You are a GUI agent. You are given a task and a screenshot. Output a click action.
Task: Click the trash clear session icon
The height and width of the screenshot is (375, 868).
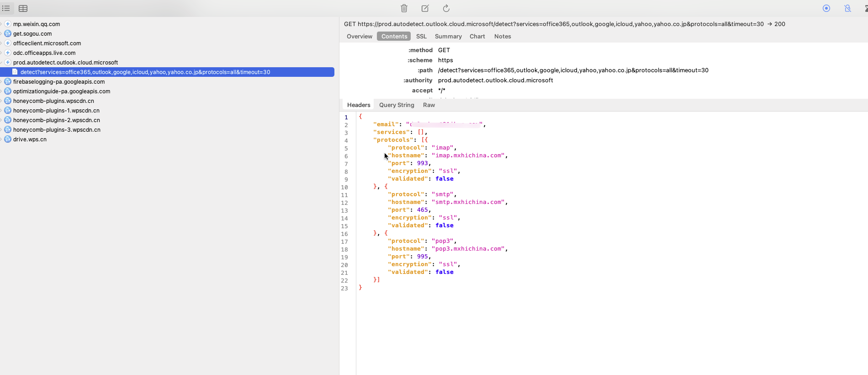404,8
